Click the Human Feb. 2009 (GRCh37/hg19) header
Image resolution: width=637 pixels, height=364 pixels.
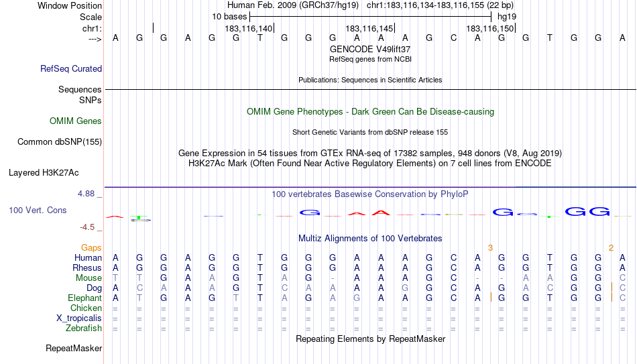tap(293, 5)
